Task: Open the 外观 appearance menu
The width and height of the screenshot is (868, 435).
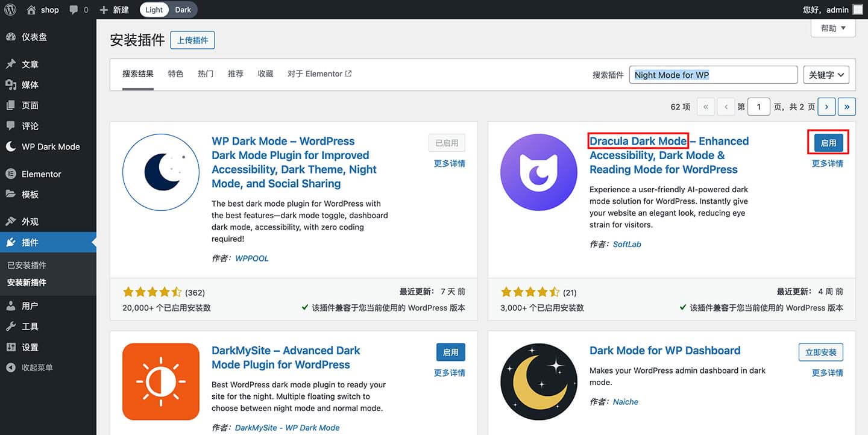Action: click(48, 222)
